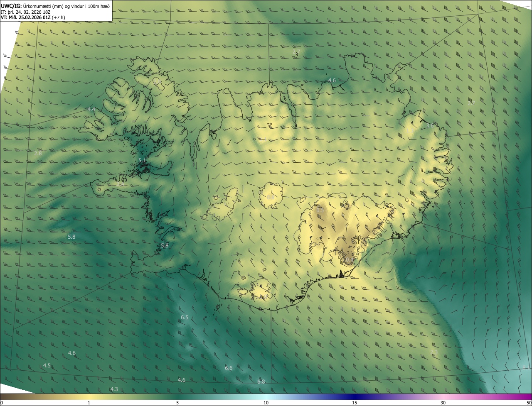Click the title text 'UWC/IG: Úrkomumætti (mm)'

click(x=32, y=6)
